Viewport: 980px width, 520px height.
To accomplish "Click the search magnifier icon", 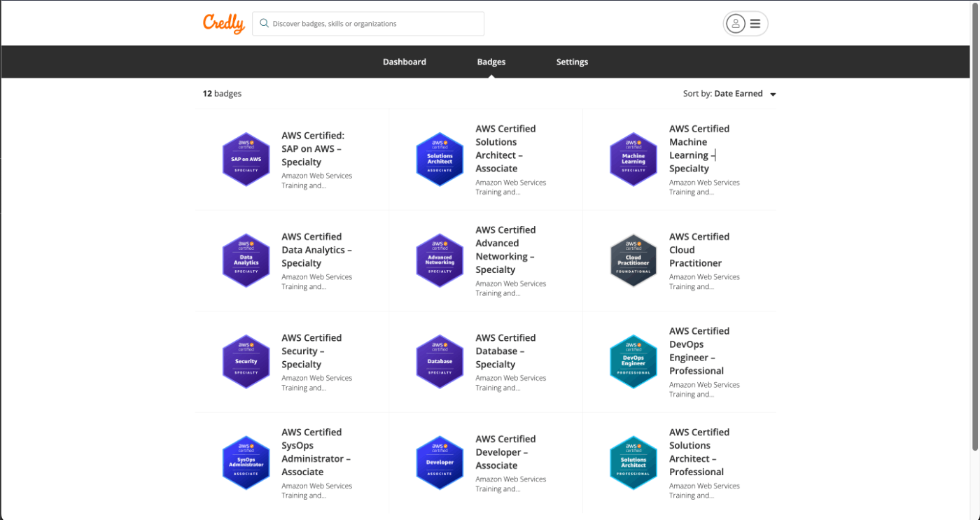I will tap(264, 23).
